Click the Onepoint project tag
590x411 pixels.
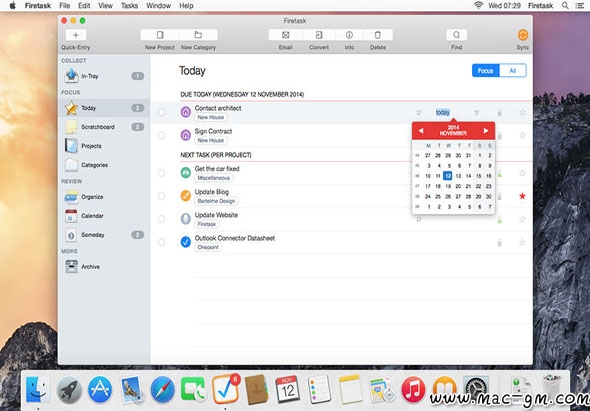tap(208, 247)
